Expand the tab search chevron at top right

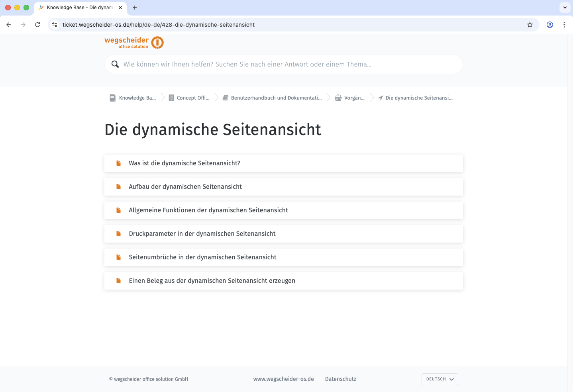(x=565, y=8)
